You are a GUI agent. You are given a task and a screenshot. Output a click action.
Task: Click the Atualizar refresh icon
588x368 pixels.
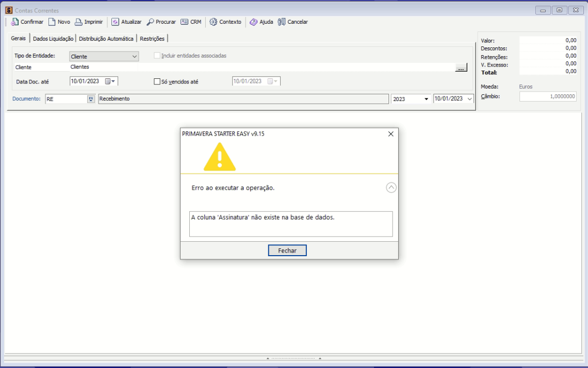point(115,22)
